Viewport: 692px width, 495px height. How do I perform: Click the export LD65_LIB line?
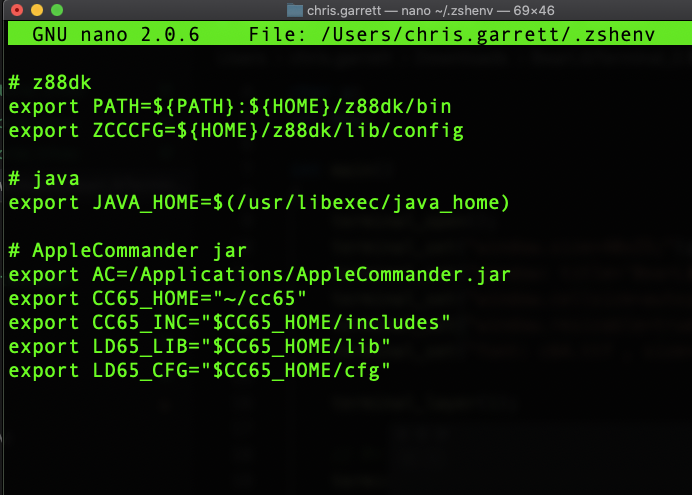[199, 346]
